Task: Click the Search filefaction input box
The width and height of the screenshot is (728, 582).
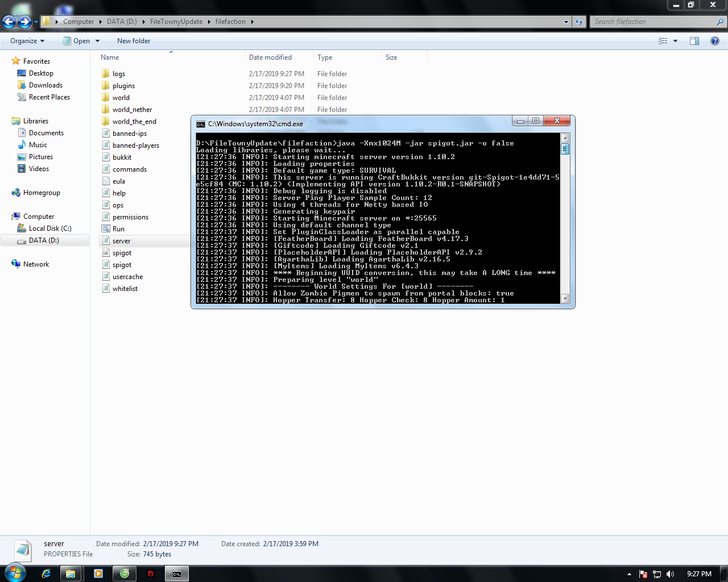Action: tap(653, 22)
